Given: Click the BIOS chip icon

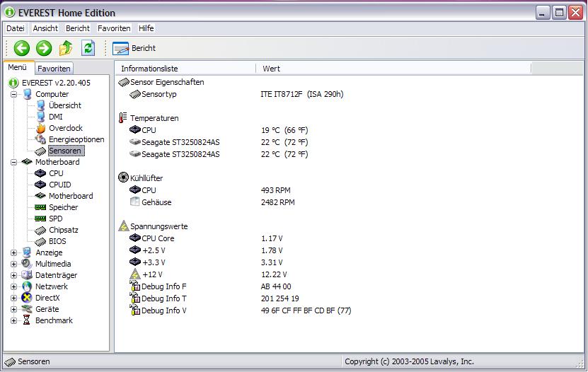Looking at the screenshot, I should click(40, 242).
